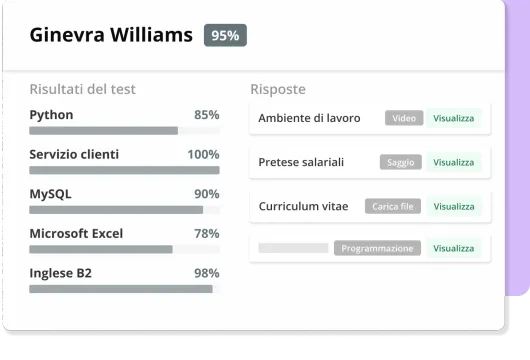Select the Ambiente di lavoro row
This screenshot has height=360, width=530.
pos(370,118)
